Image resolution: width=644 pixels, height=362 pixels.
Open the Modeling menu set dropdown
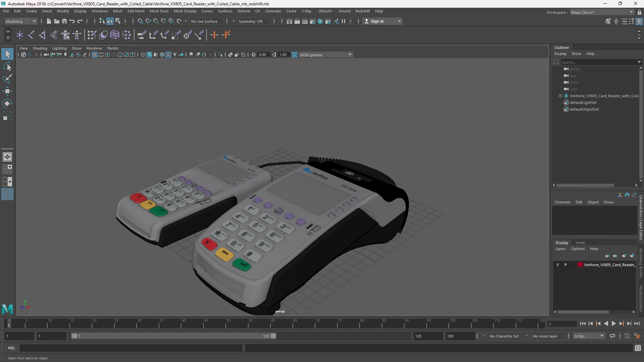click(21, 21)
